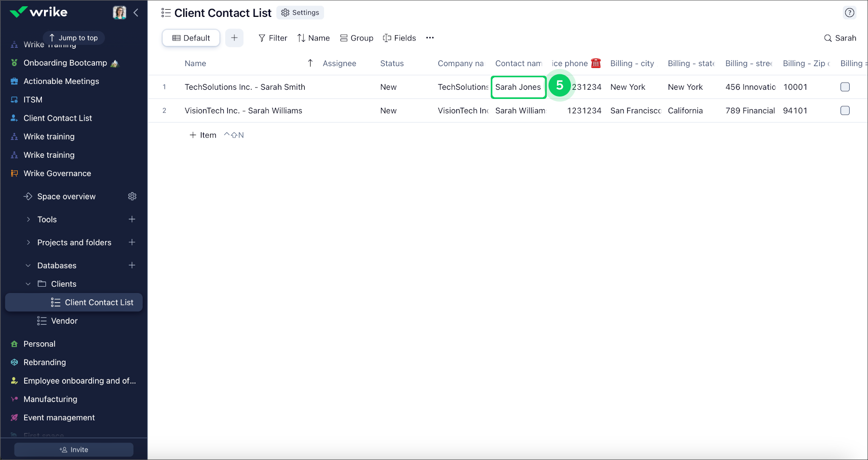Collapse the left sidebar
This screenshot has height=460, width=868.
tap(136, 13)
